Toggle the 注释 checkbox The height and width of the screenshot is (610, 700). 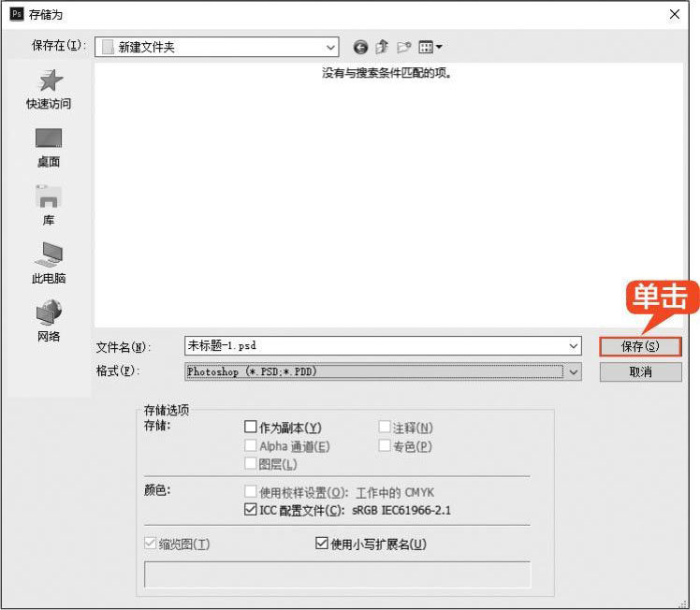pyautogui.click(x=385, y=427)
